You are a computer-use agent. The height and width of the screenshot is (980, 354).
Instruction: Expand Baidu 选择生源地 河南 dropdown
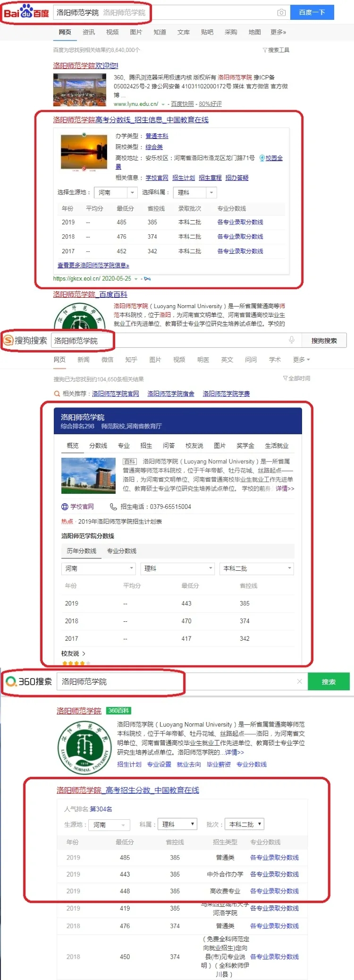[116, 192]
